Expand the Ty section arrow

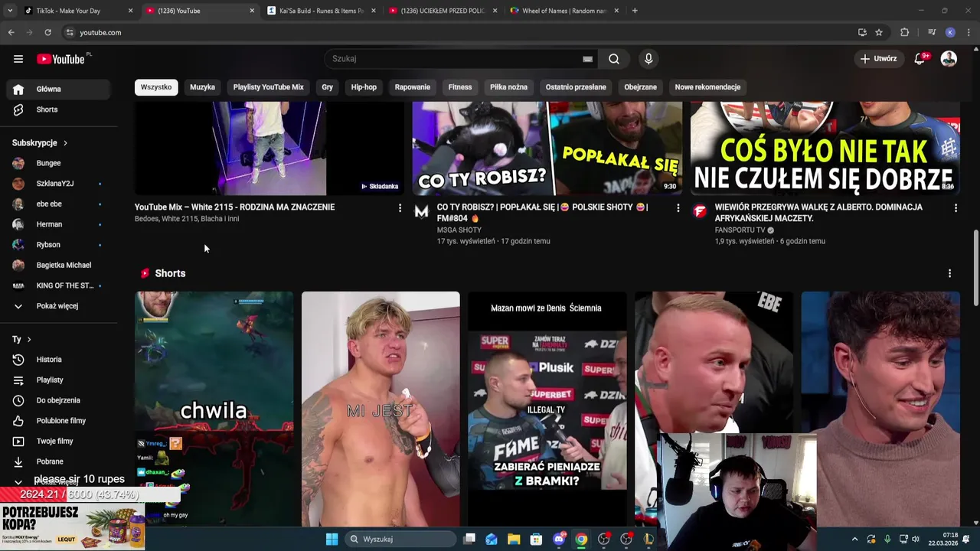point(29,339)
